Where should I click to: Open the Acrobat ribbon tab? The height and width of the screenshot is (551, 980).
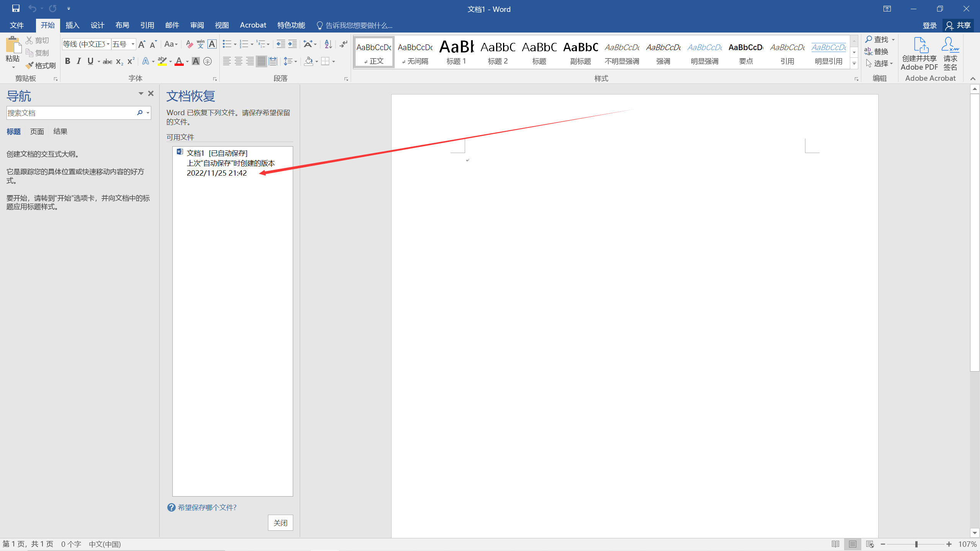click(253, 25)
